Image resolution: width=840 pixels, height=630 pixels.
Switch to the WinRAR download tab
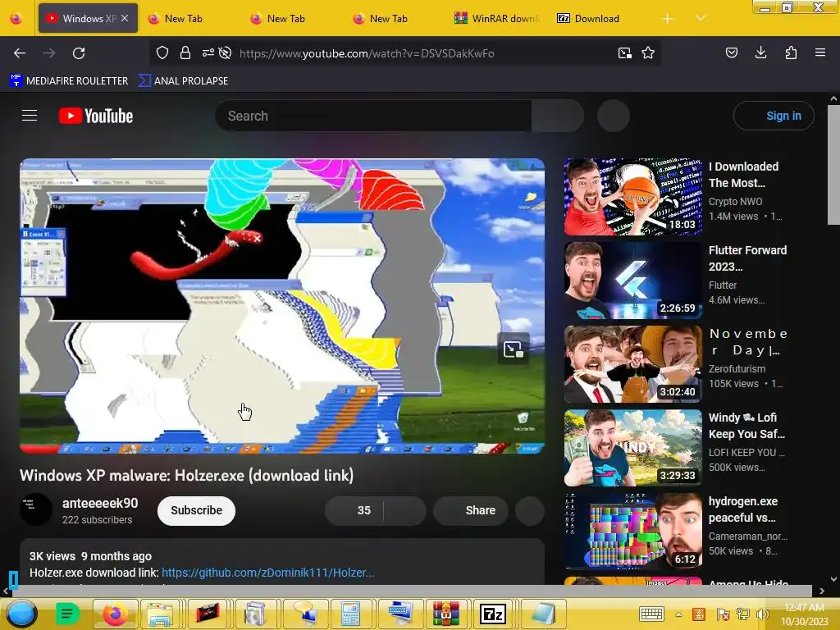click(x=496, y=18)
